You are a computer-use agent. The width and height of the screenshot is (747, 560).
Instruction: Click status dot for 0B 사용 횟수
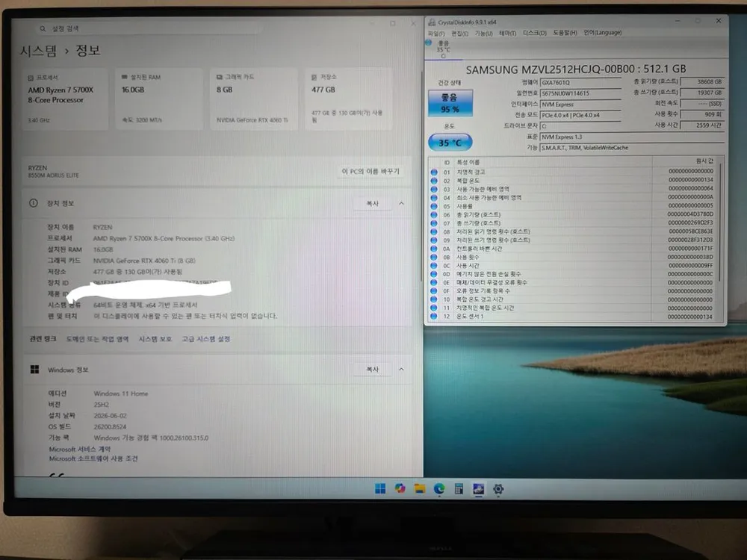click(x=434, y=257)
